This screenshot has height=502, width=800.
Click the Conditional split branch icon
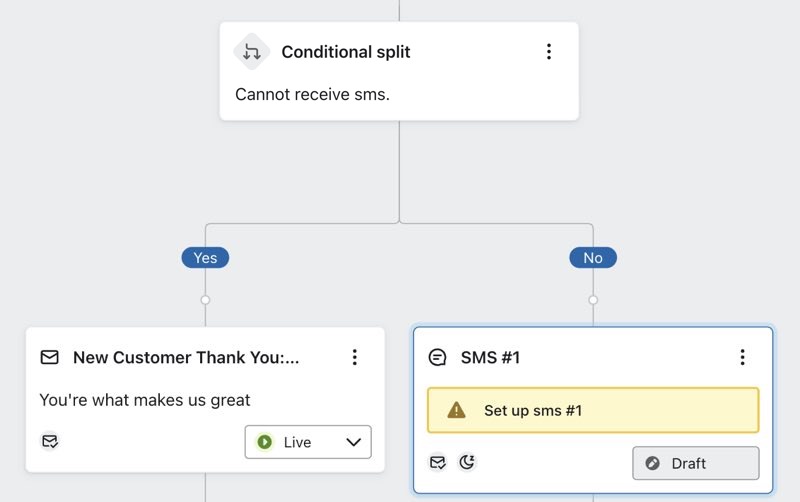[252, 52]
